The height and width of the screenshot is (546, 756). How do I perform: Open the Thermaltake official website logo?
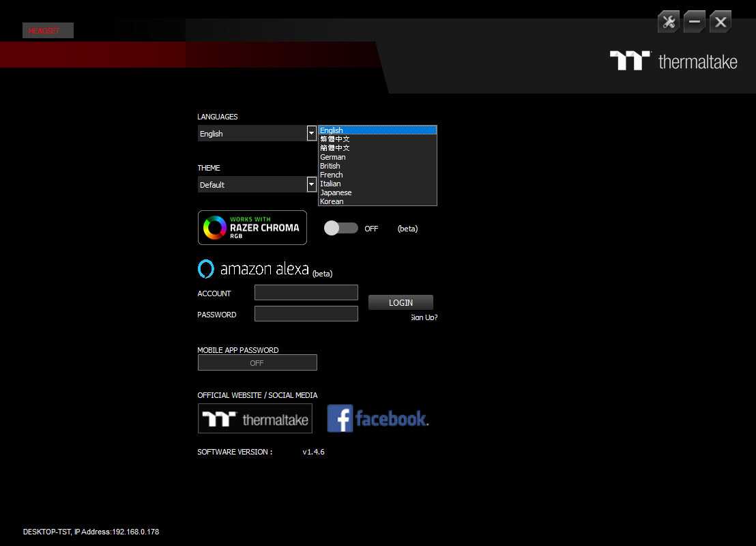point(255,418)
